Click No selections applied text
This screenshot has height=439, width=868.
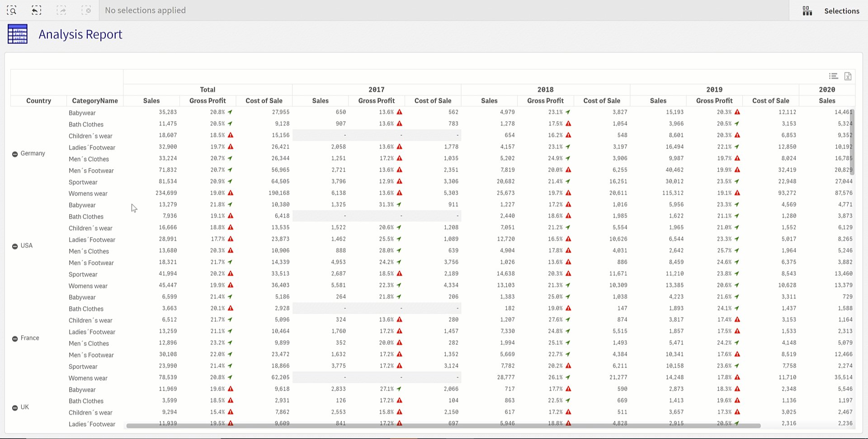(x=145, y=10)
